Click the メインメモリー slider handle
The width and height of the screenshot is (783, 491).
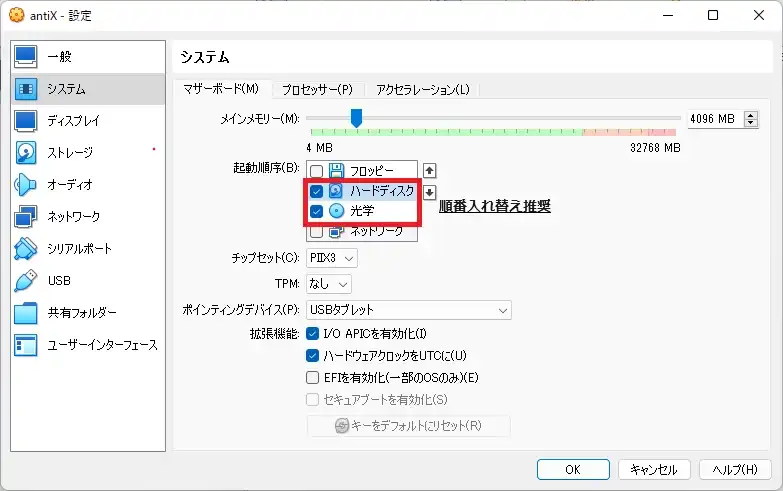click(355, 118)
